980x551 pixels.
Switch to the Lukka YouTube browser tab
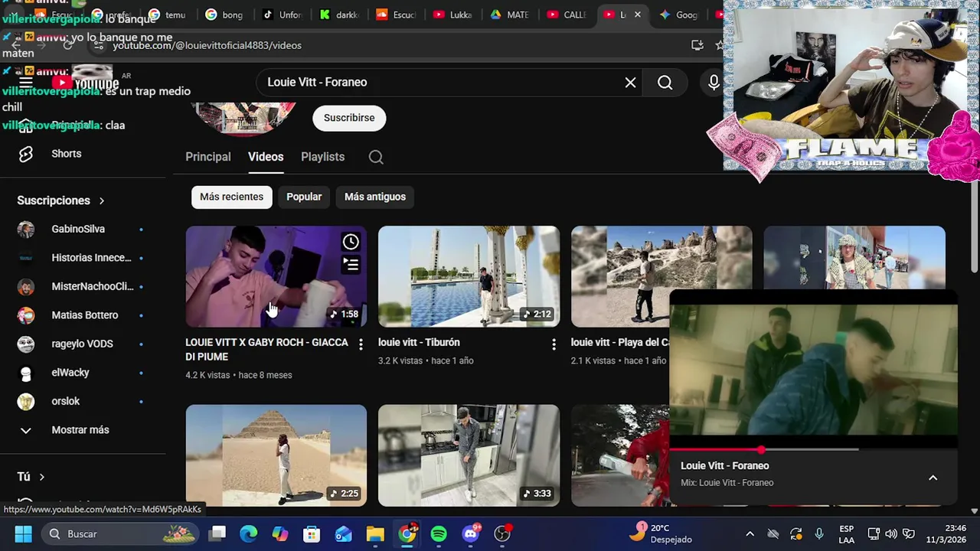click(x=452, y=15)
